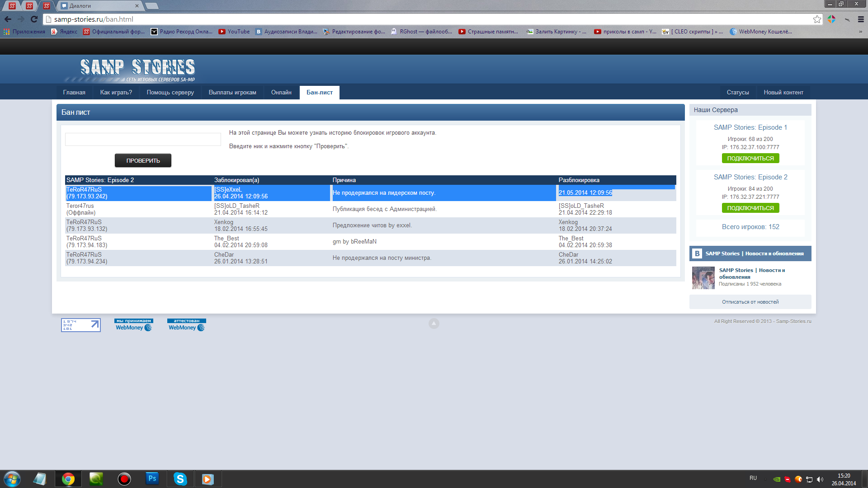Viewport: 868px width, 488px height.
Task: Bookmark the page with the star icon
Action: click(x=817, y=19)
